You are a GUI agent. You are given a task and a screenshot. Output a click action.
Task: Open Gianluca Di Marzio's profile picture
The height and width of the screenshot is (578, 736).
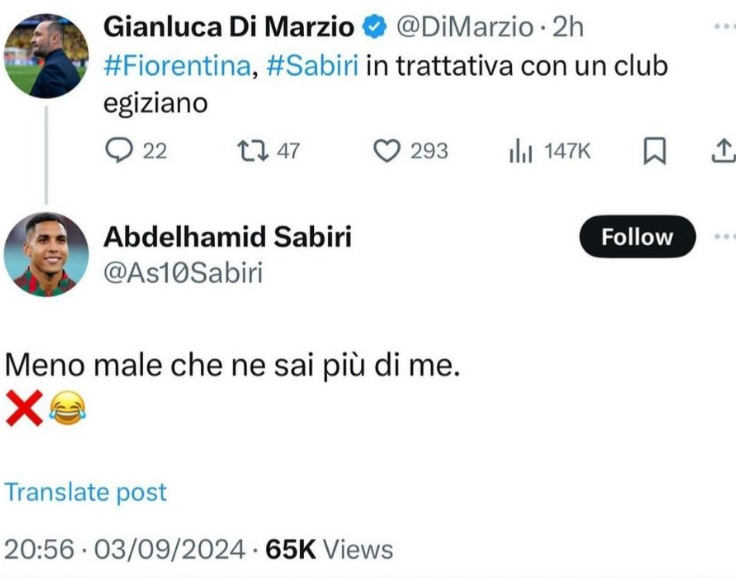click(46, 55)
